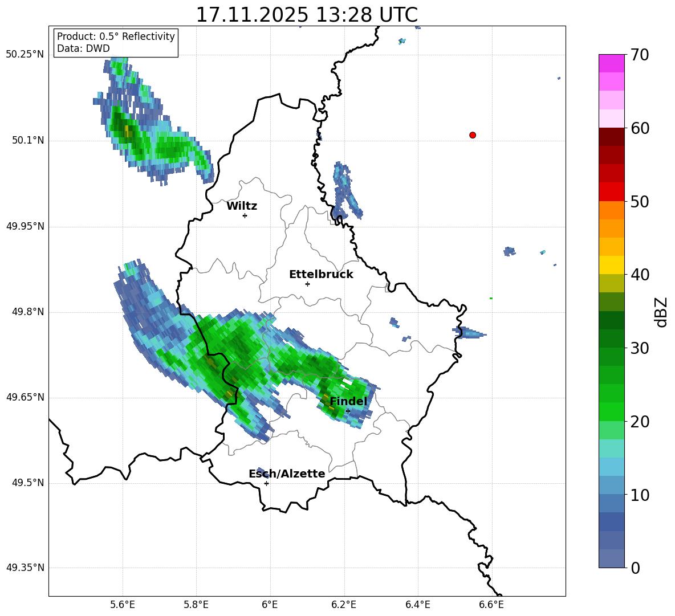The width and height of the screenshot is (675, 616).
Task: Click the 49.65°N latitude label
Action: [x=25, y=397]
